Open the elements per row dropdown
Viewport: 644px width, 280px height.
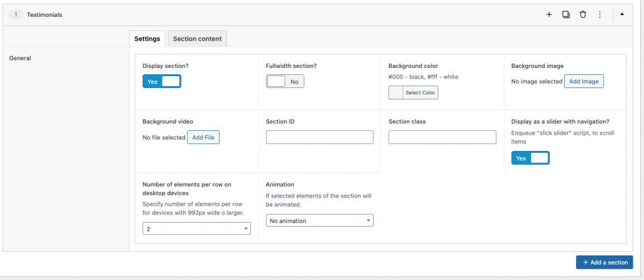[x=196, y=228]
